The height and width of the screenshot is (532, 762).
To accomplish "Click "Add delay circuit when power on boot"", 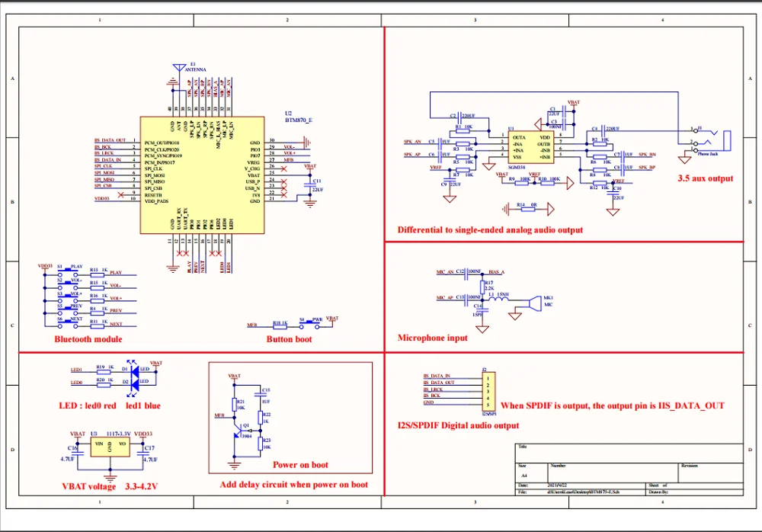I will [x=293, y=484].
